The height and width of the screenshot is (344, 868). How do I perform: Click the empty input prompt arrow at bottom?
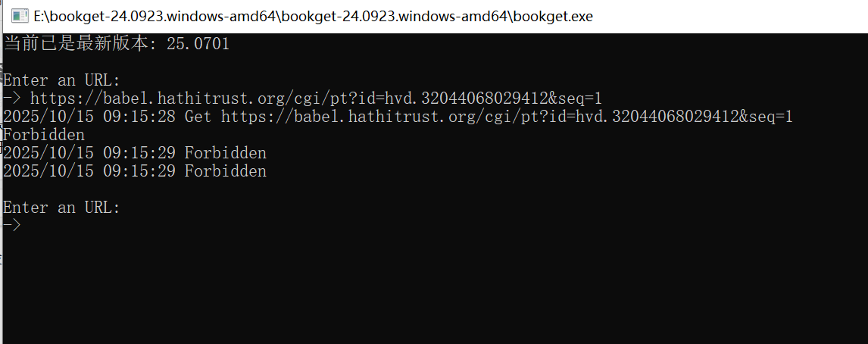(12, 225)
